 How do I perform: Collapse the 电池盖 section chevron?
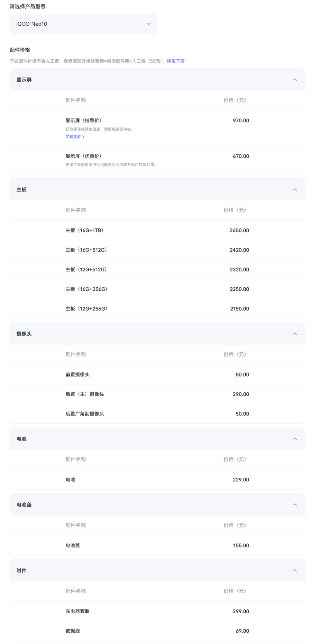(x=295, y=505)
